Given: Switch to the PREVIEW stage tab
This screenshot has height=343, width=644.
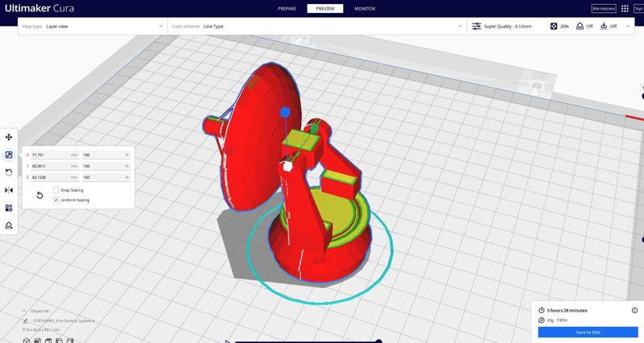Looking at the screenshot, I should click(x=325, y=9).
